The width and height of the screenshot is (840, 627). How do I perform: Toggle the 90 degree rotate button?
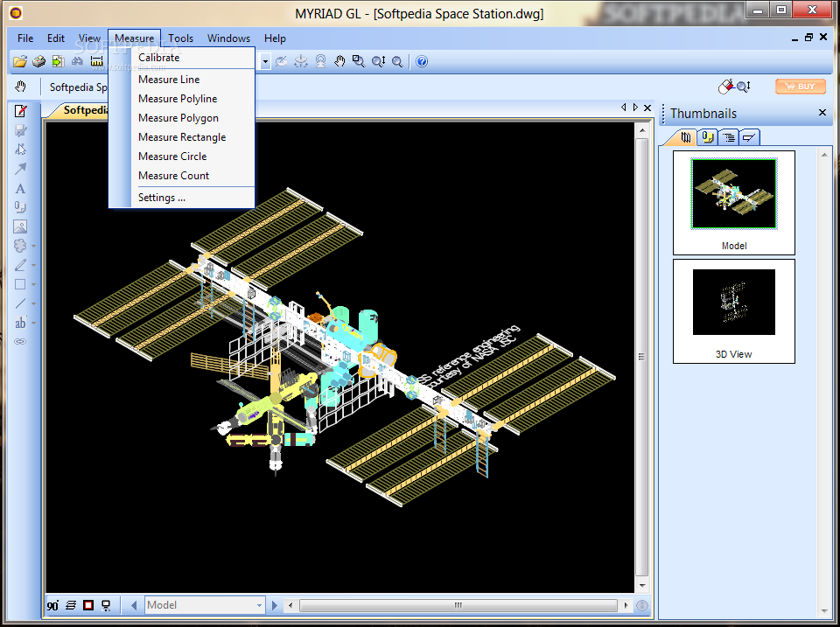53,606
